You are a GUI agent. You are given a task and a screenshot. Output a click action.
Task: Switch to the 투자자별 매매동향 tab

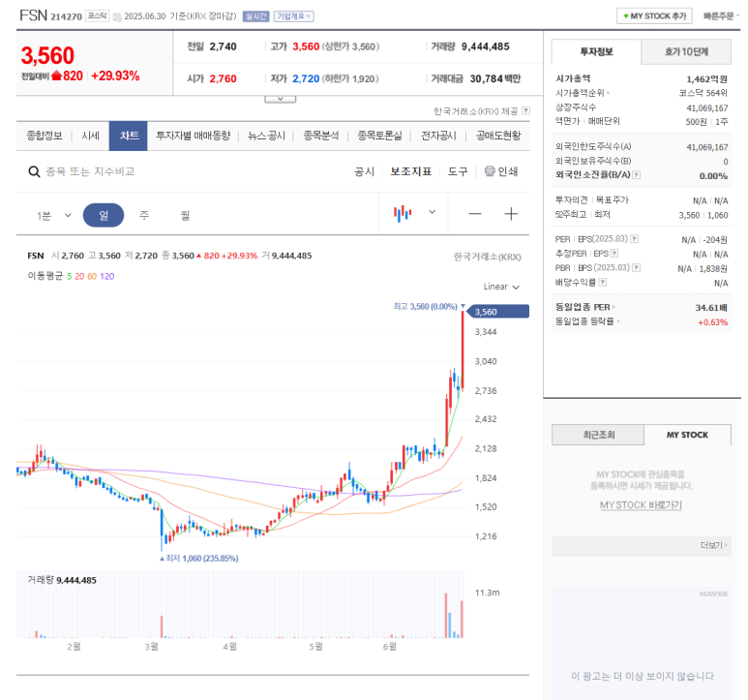click(194, 136)
